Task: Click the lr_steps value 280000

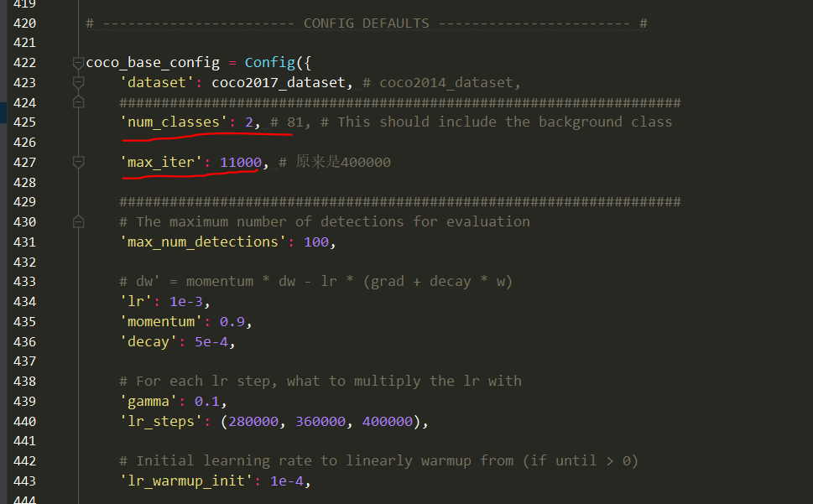Action: tap(253, 422)
